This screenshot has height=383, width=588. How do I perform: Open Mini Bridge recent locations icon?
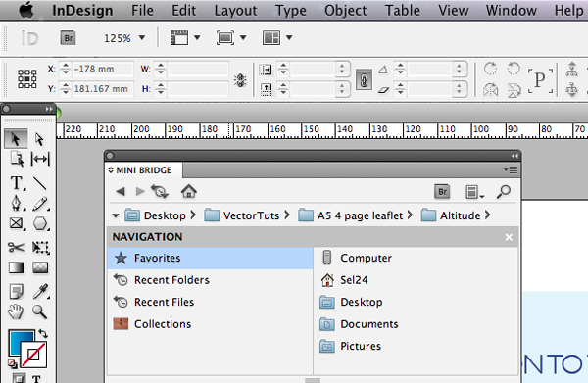coord(160,192)
